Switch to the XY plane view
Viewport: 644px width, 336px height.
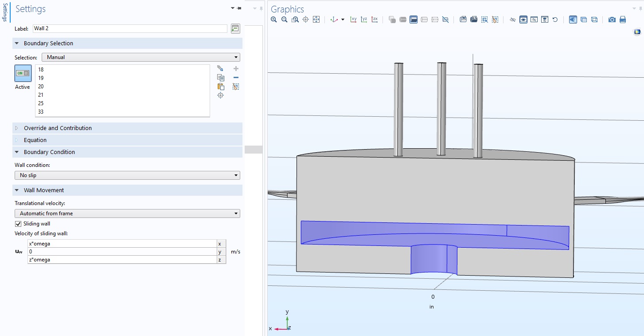353,20
